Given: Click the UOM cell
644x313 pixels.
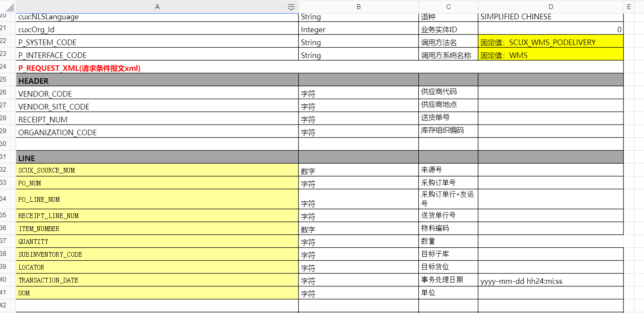Looking at the screenshot, I should pyautogui.click(x=157, y=293).
